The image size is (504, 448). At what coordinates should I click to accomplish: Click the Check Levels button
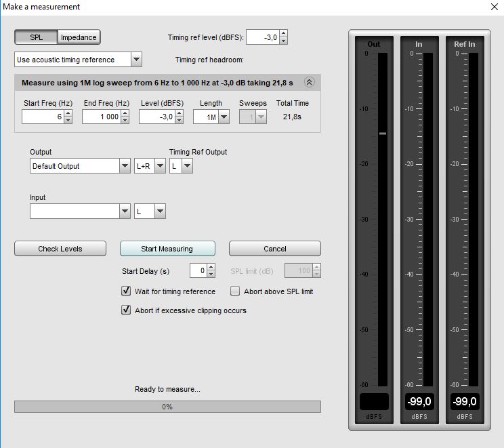point(60,249)
